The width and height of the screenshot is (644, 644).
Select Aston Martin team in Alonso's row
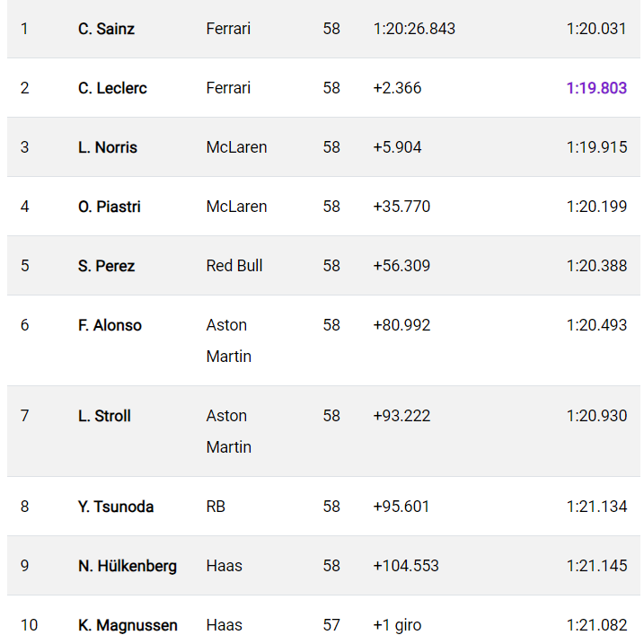tap(228, 340)
